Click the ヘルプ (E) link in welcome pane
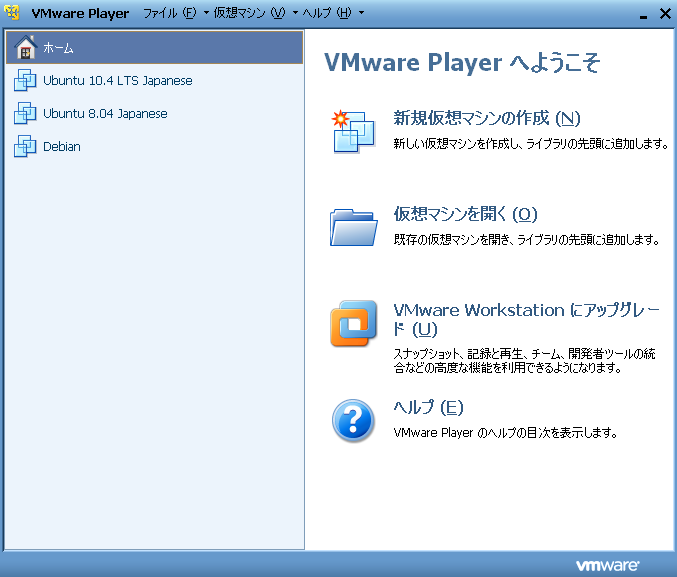This screenshot has height=577, width=677. [x=428, y=407]
